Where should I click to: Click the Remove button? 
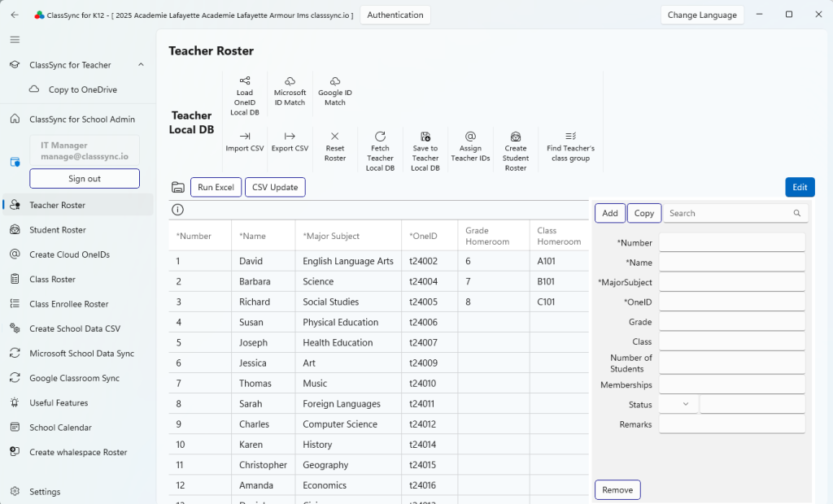coord(617,489)
